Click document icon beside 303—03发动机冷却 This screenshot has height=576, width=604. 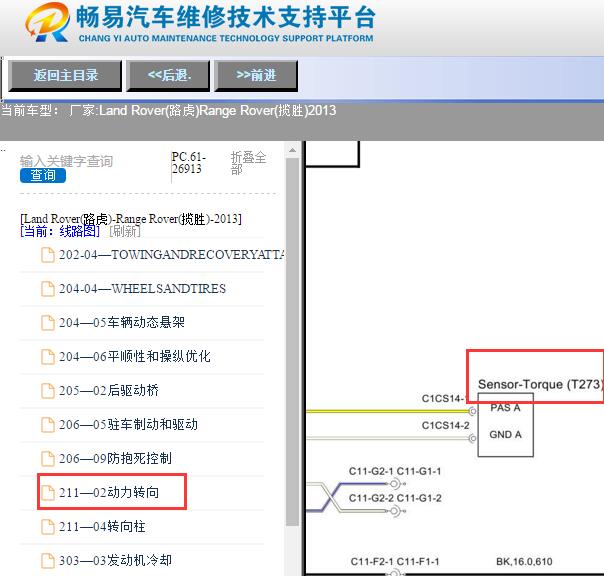click(x=48, y=561)
